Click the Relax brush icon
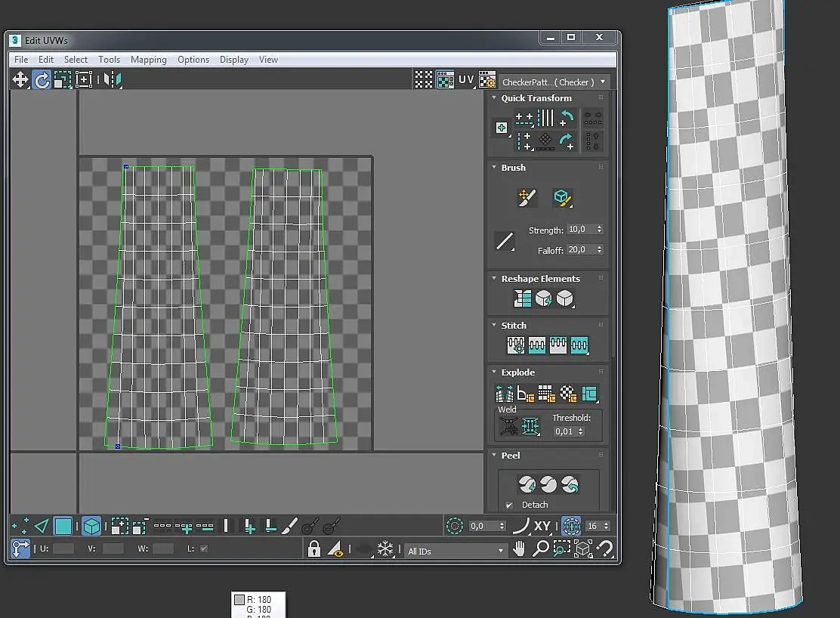 coord(562,198)
